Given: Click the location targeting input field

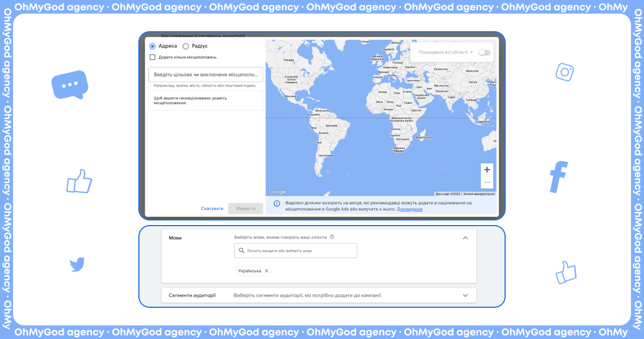Looking at the screenshot, I should 206,75.
